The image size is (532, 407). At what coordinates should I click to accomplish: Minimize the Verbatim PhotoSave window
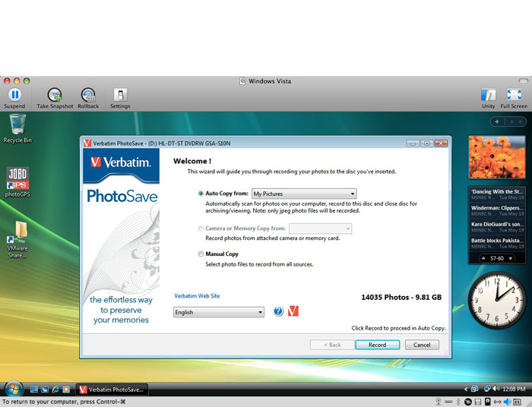pyautogui.click(x=413, y=144)
